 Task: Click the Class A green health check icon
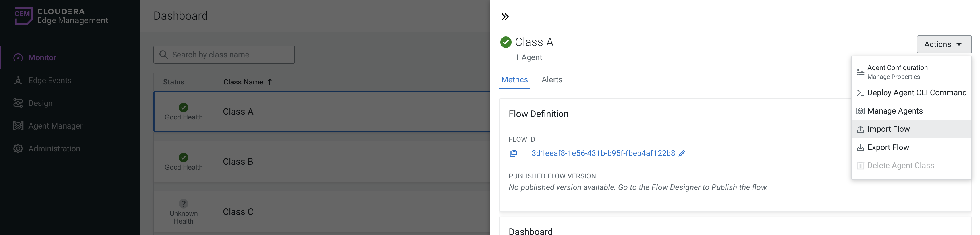pyautogui.click(x=506, y=42)
